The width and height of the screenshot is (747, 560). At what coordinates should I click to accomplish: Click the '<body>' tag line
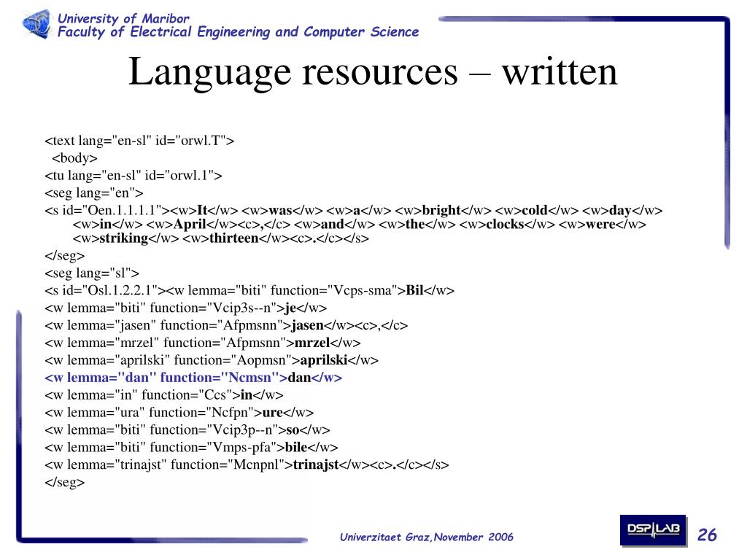(75, 158)
